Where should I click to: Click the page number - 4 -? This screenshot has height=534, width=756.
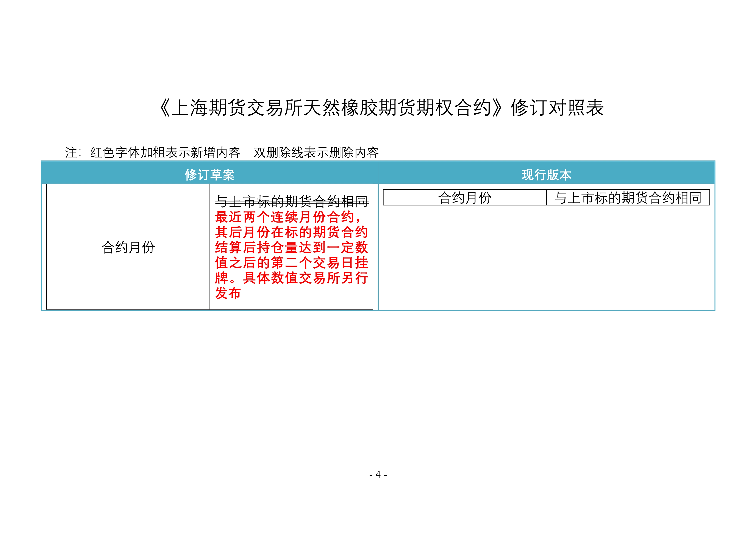click(378, 475)
